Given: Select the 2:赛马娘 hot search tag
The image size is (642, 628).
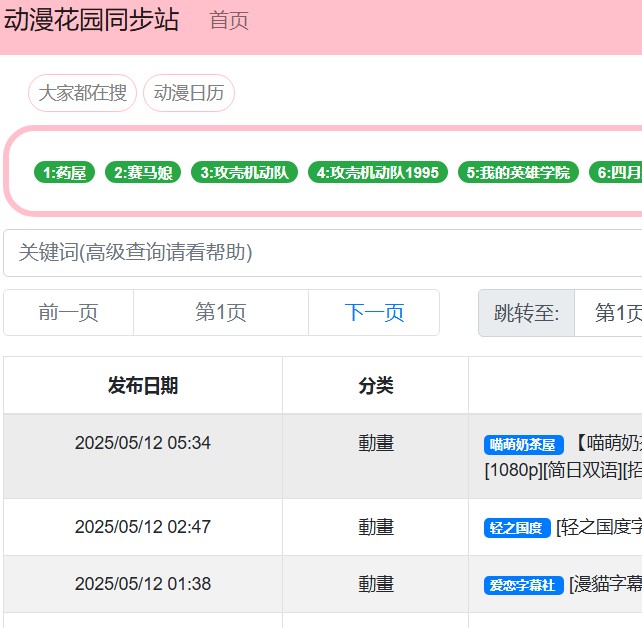Looking at the screenshot, I should [143, 172].
